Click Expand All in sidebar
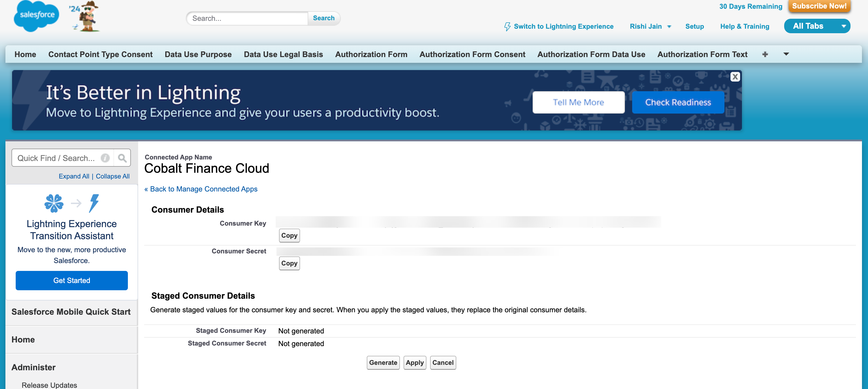868x389 pixels. 74,176
